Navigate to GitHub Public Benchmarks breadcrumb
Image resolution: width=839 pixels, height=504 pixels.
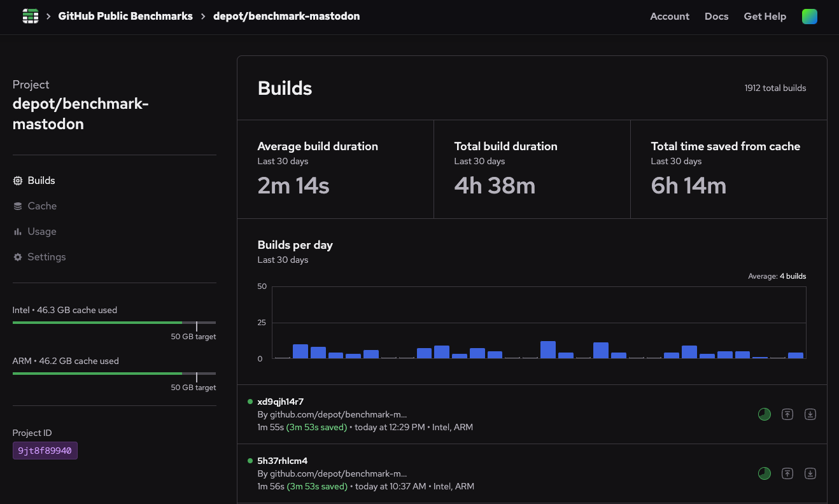click(x=125, y=17)
